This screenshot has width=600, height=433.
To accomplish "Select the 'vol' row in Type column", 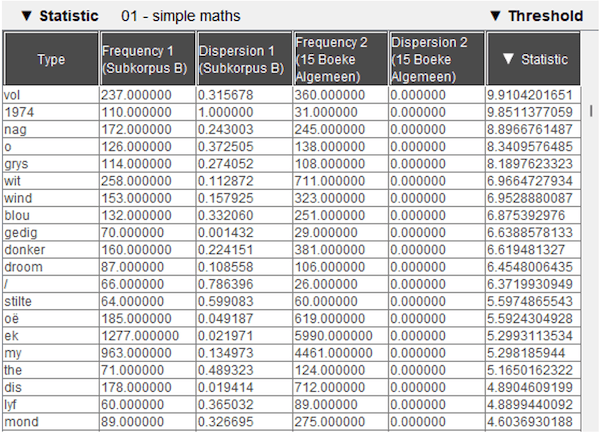I will (x=14, y=94).
